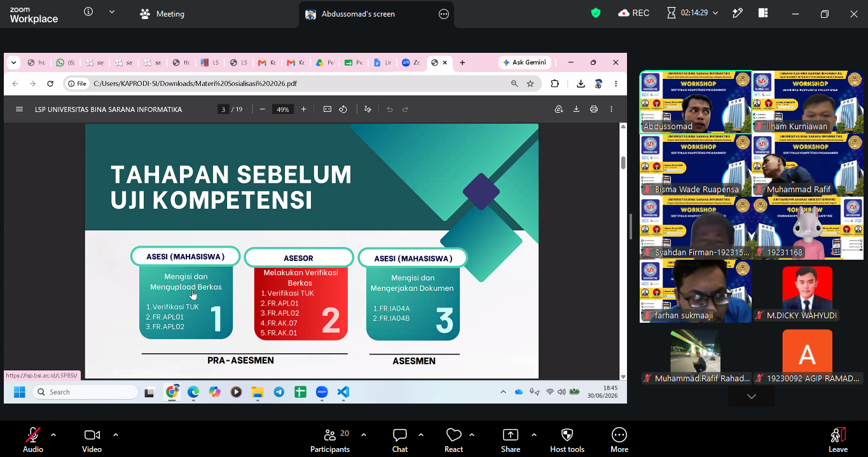This screenshot has width=868, height=457.
Task: Open the Chat panel
Action: pyautogui.click(x=400, y=439)
